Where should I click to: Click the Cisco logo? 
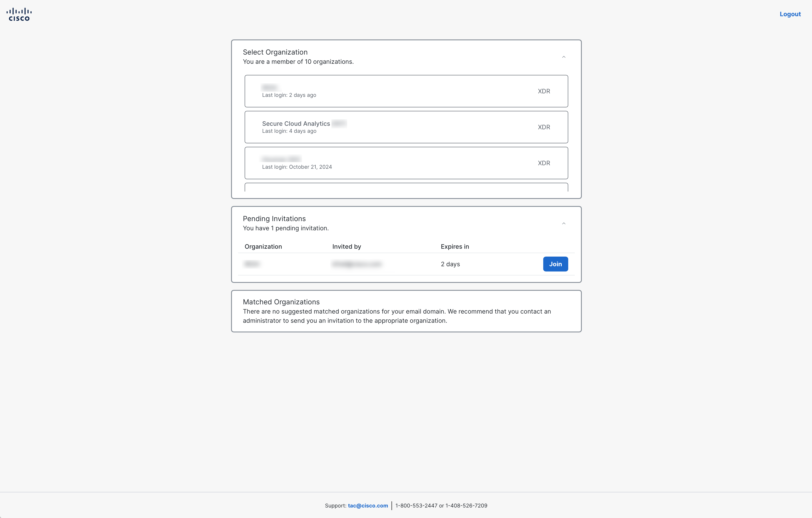[x=19, y=14]
